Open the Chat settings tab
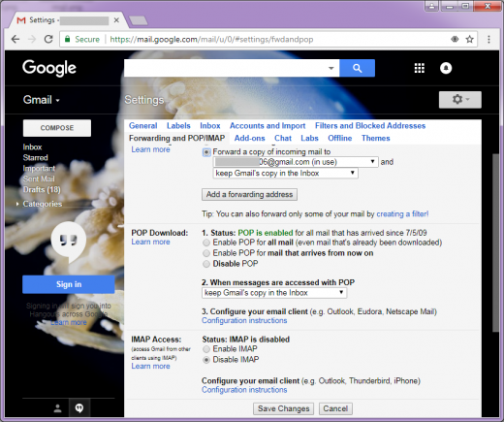Screen dimensions: 504x422 tap(283, 138)
